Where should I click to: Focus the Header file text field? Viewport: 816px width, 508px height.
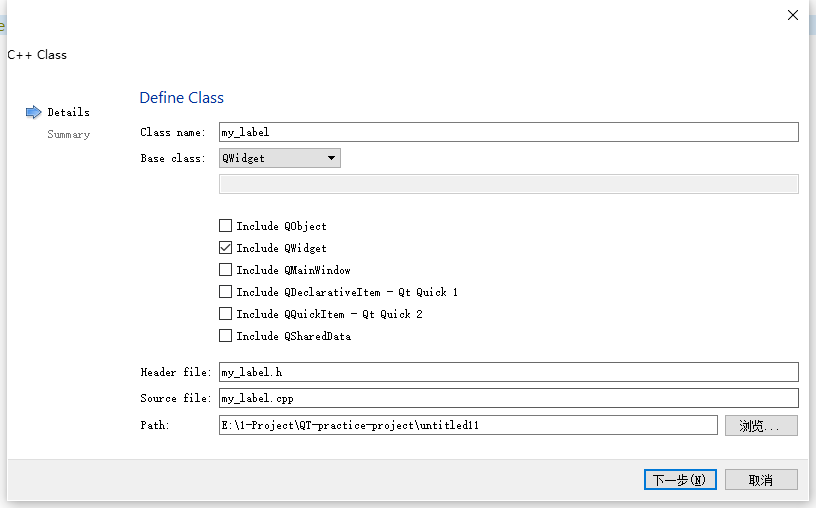pyautogui.click(x=508, y=372)
